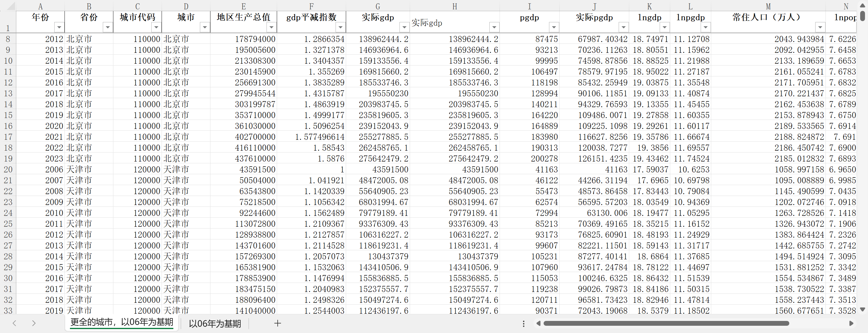Screen dimensions: 868x333
Task: Click the next sheet navigation arrow
Action: pos(34,323)
